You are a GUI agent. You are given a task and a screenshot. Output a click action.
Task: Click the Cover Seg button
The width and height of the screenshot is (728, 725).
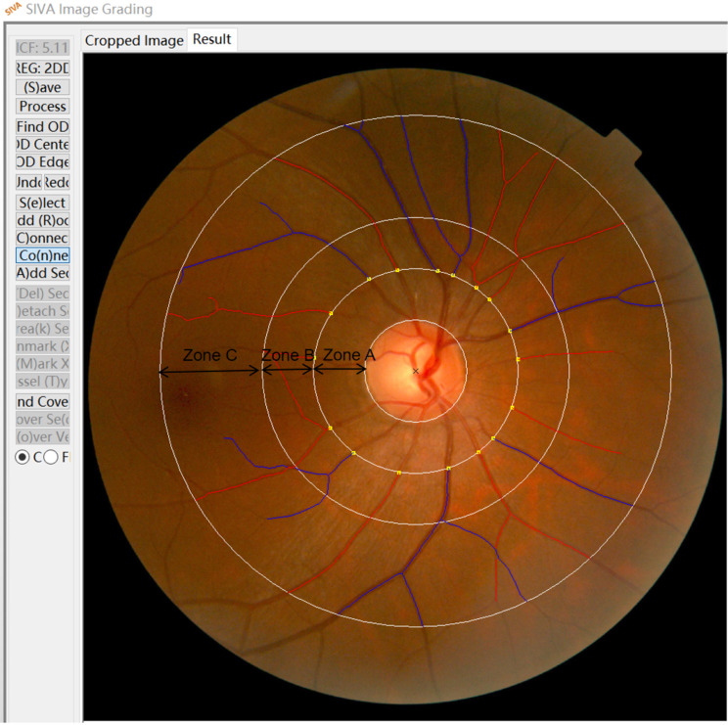(x=42, y=420)
